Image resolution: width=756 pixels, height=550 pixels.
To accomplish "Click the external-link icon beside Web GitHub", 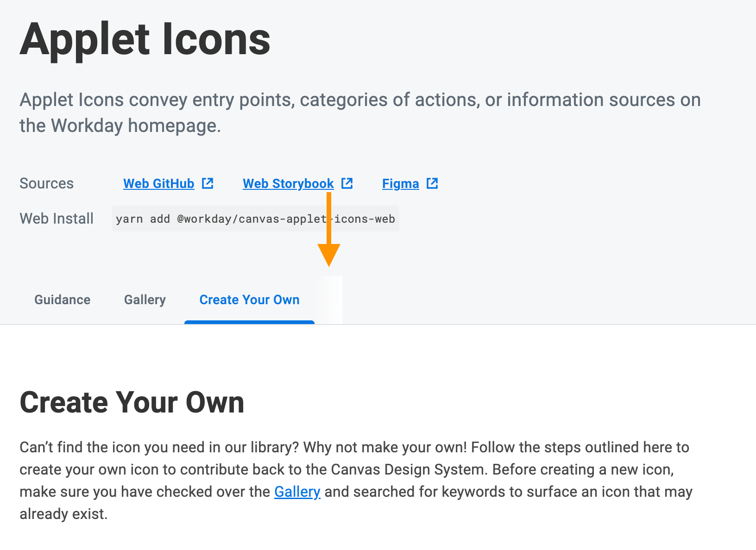I will click(208, 183).
